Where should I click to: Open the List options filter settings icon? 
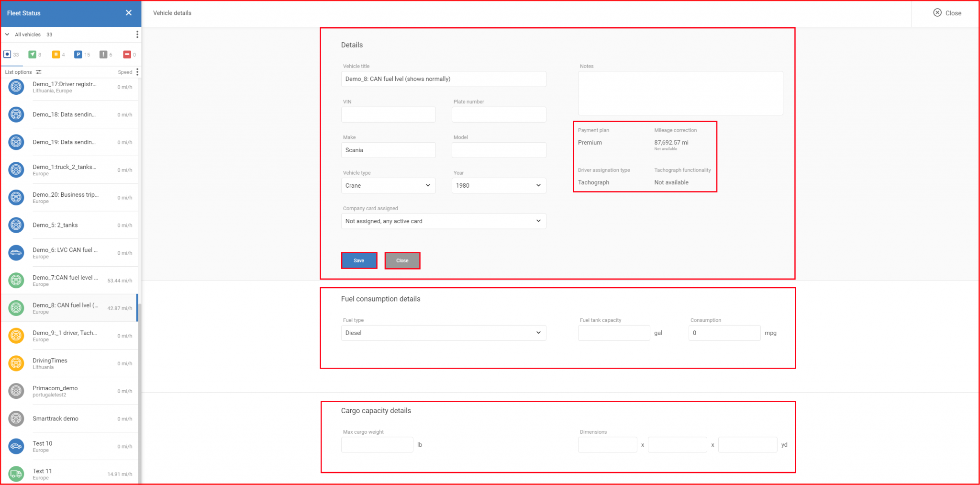pos(39,72)
